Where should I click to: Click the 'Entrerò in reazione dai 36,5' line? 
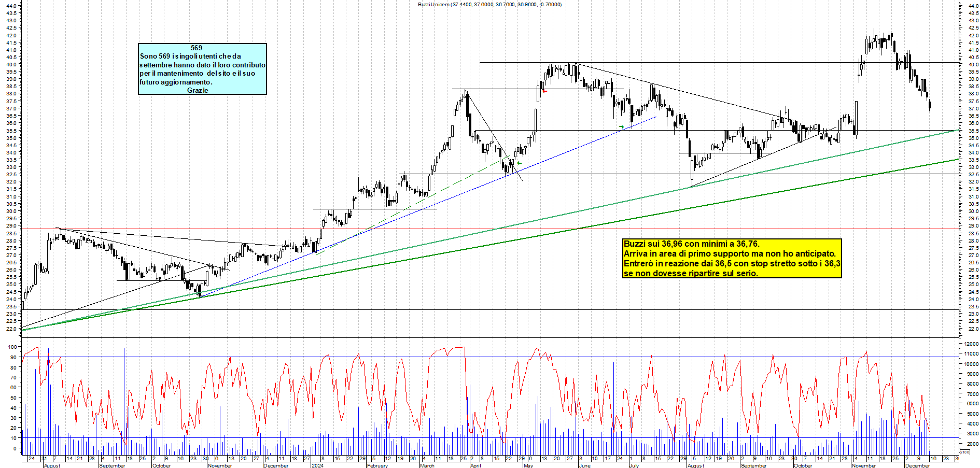pyautogui.click(x=732, y=263)
